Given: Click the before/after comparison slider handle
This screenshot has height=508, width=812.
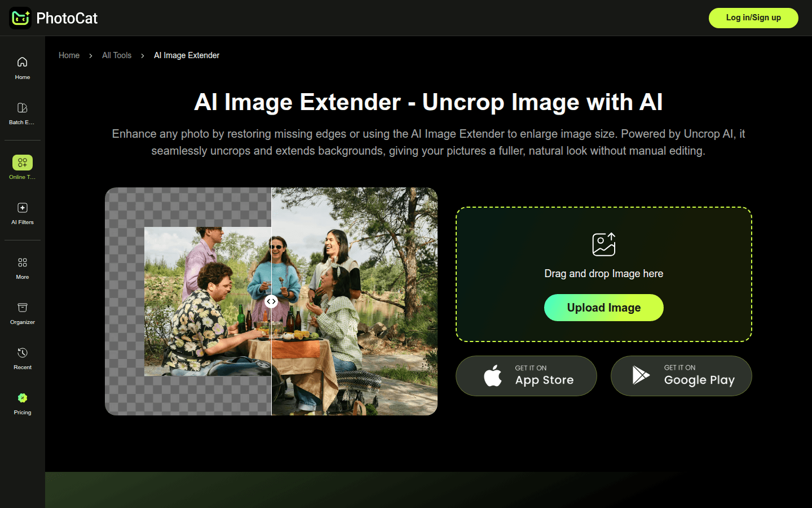Looking at the screenshot, I should pyautogui.click(x=271, y=301).
